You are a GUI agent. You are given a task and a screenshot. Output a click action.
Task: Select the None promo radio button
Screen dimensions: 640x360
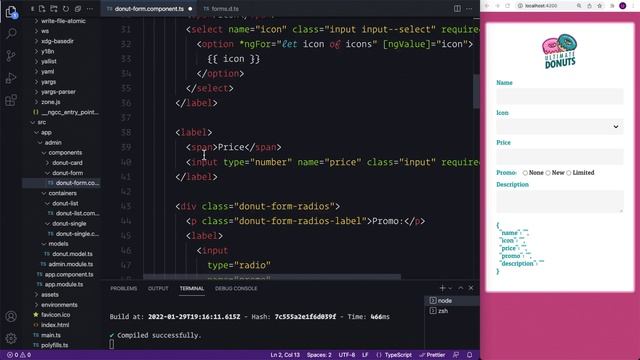(x=525, y=173)
